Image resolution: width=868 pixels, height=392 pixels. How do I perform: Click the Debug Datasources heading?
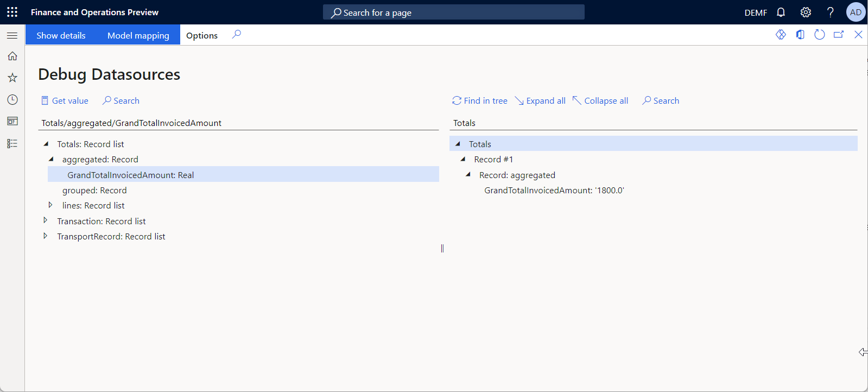click(109, 74)
